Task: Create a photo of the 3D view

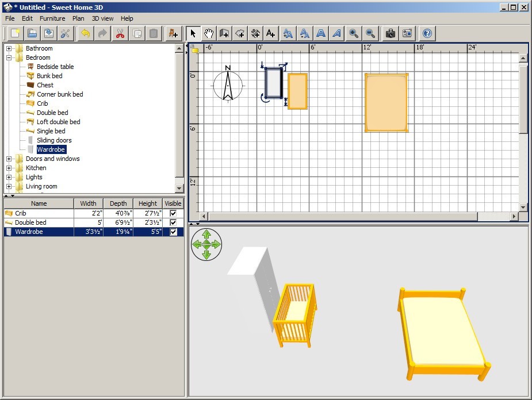Action: [x=390, y=33]
